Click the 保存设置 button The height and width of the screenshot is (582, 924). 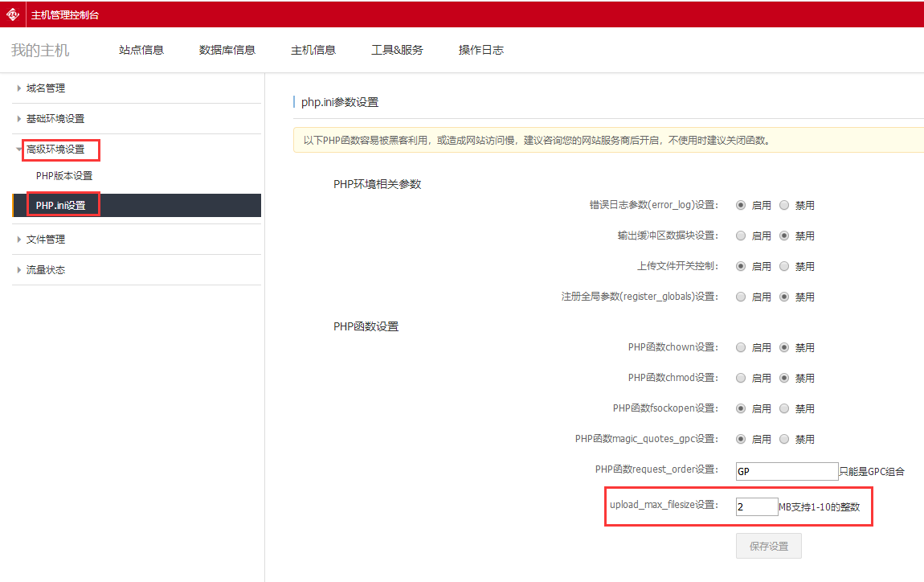point(768,545)
